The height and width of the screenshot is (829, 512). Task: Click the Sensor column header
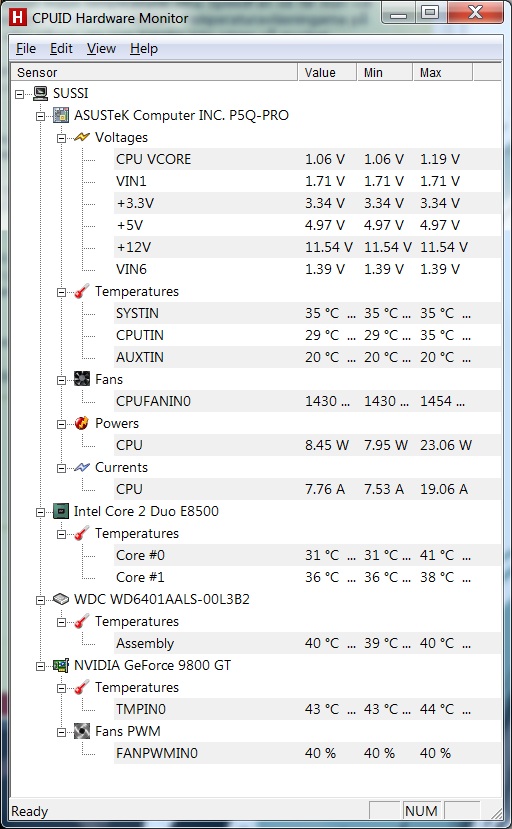pos(154,72)
